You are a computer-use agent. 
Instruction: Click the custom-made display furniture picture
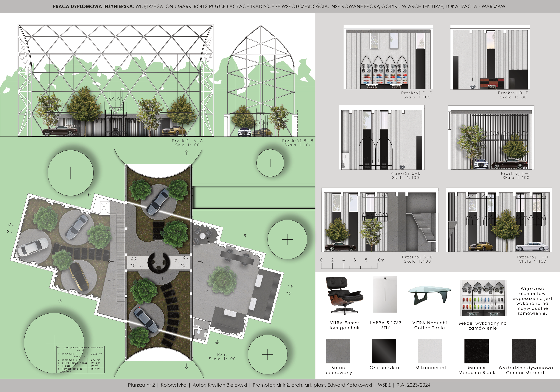483,298
